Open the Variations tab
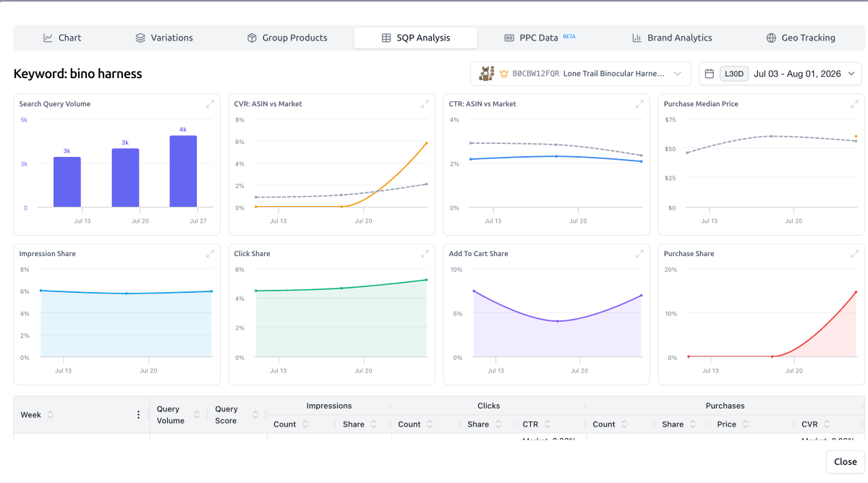Screen dimensions: 868x483 164,38
